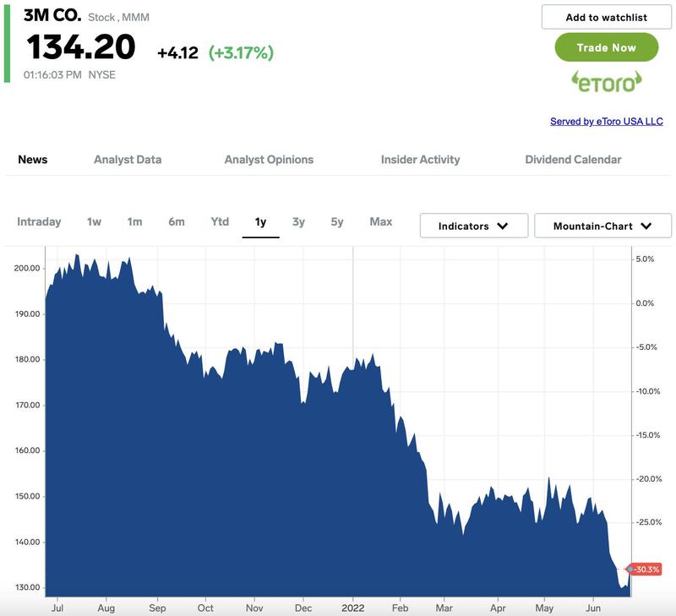Switch to the News tab

click(x=33, y=160)
